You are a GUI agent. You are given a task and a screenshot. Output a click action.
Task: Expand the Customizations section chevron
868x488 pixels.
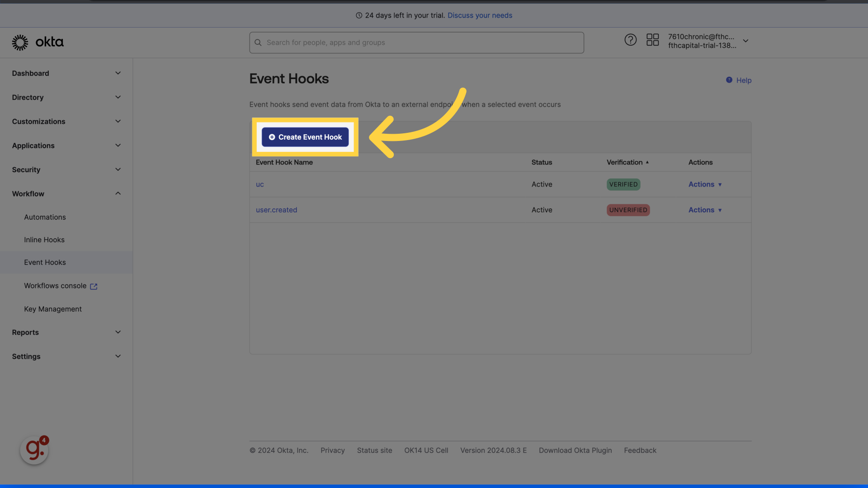pyautogui.click(x=118, y=121)
